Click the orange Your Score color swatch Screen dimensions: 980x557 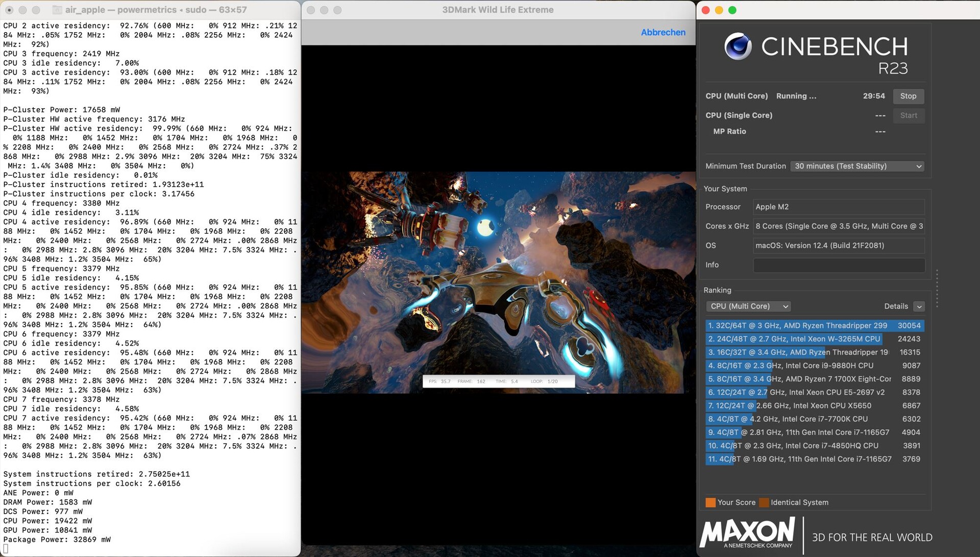710,502
